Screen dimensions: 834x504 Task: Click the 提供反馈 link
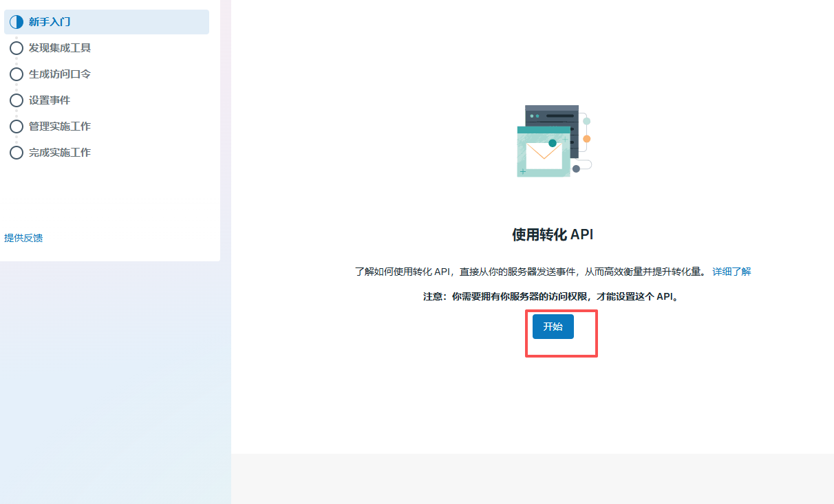[23, 238]
